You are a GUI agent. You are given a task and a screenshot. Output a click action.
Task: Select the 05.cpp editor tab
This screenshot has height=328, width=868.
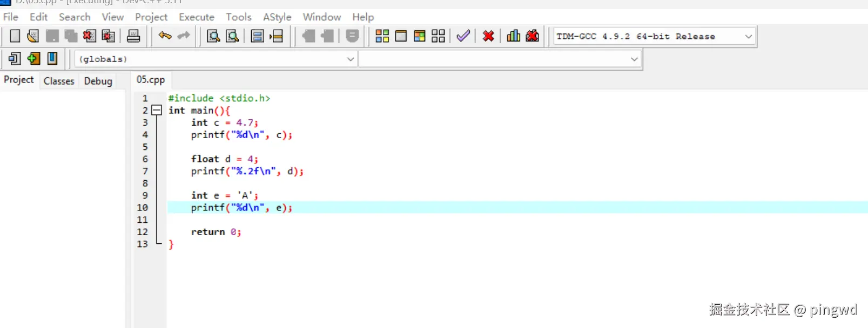click(151, 80)
